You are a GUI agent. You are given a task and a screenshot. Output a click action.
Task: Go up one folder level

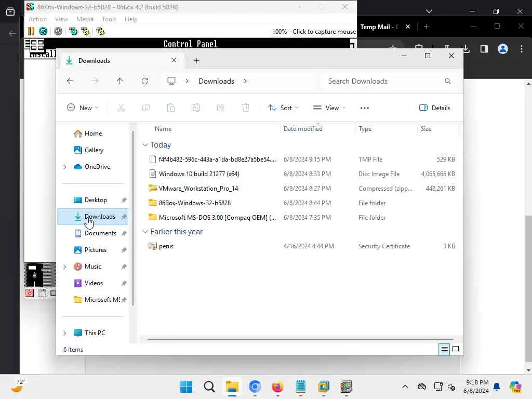click(120, 81)
